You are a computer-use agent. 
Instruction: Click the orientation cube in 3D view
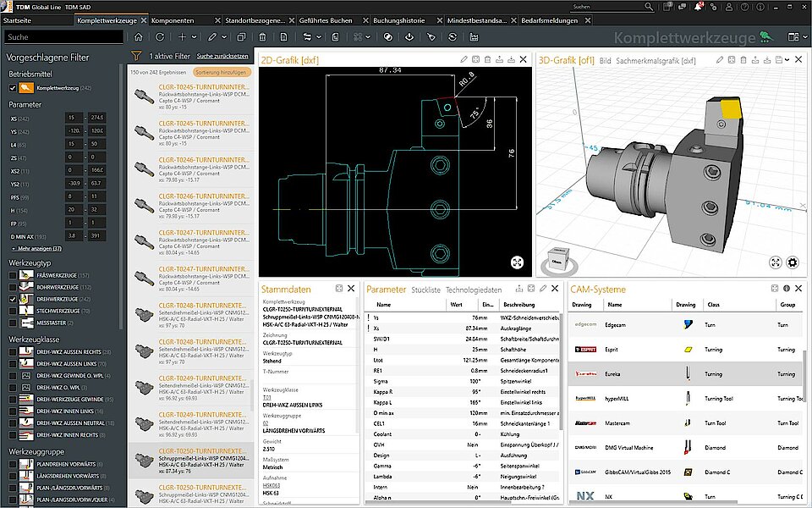[556, 261]
